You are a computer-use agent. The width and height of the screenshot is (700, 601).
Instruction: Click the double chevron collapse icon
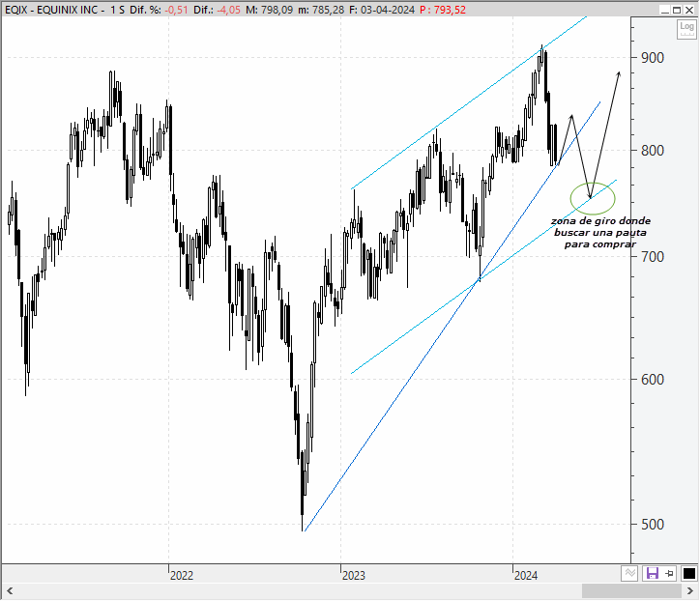click(x=630, y=573)
